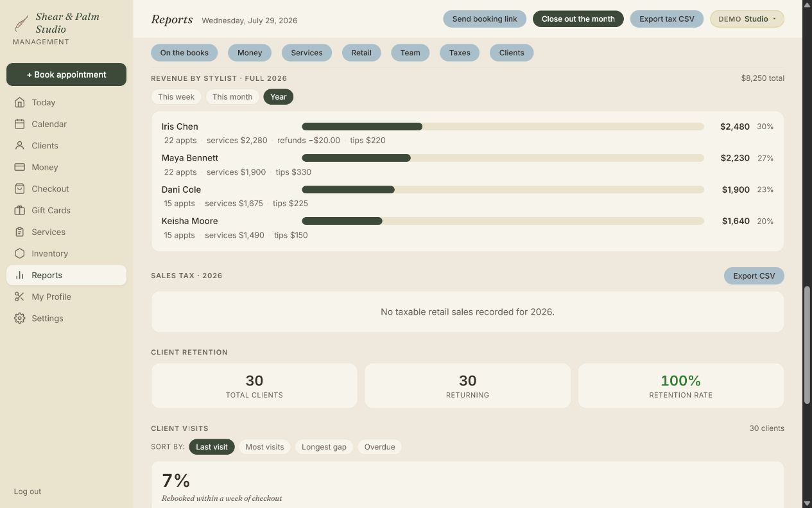Click the Settings gear icon
The width and height of the screenshot is (812, 508).
[20, 319]
